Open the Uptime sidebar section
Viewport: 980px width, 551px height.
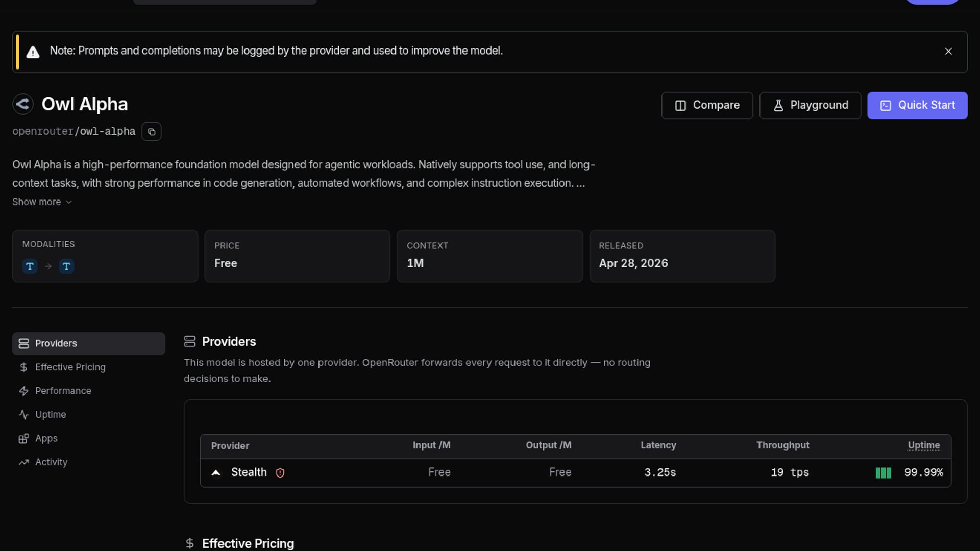click(x=89, y=415)
